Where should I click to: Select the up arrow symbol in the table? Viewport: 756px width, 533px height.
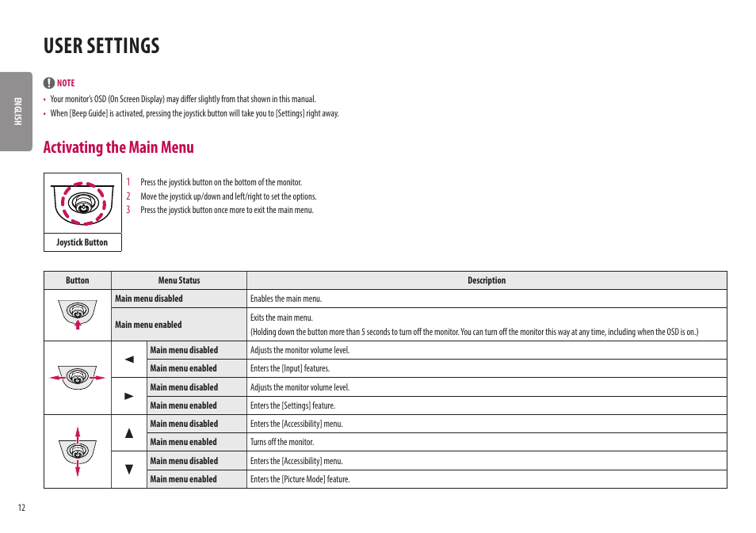128,432
